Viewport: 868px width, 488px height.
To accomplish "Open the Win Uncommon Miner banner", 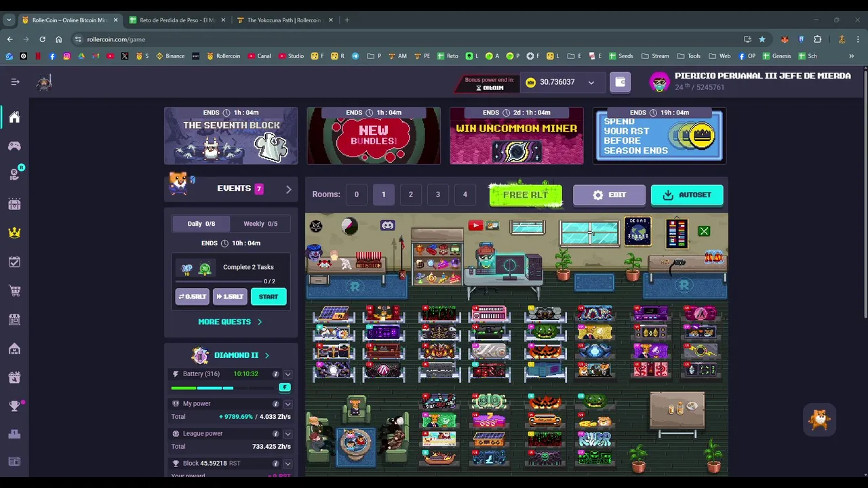I will pos(516,136).
